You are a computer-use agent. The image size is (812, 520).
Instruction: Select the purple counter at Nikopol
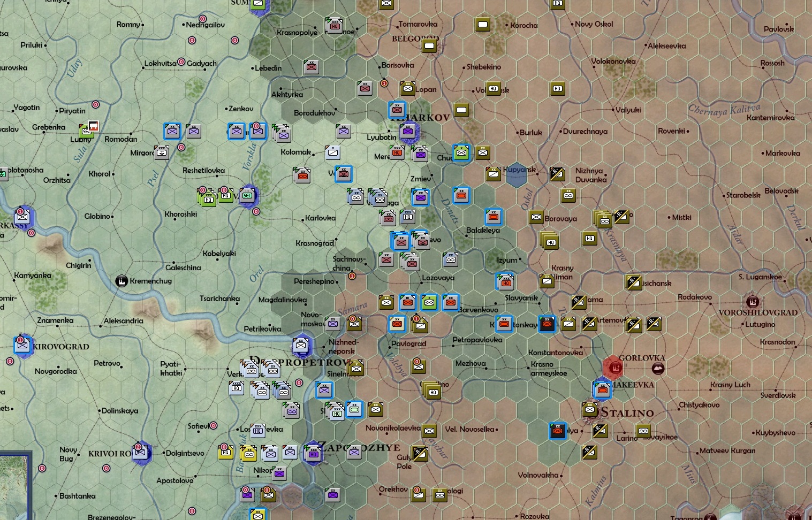[279, 473]
